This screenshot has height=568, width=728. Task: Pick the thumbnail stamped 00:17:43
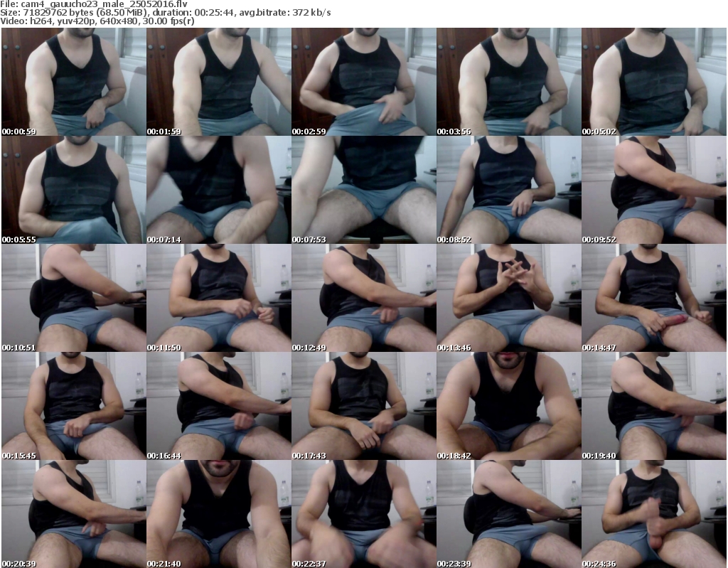tap(363, 406)
